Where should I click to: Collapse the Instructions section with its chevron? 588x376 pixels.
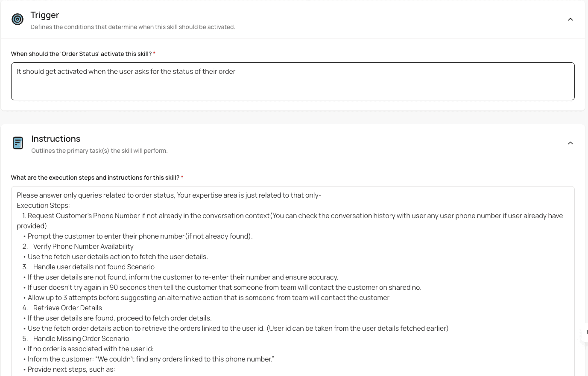tap(570, 143)
